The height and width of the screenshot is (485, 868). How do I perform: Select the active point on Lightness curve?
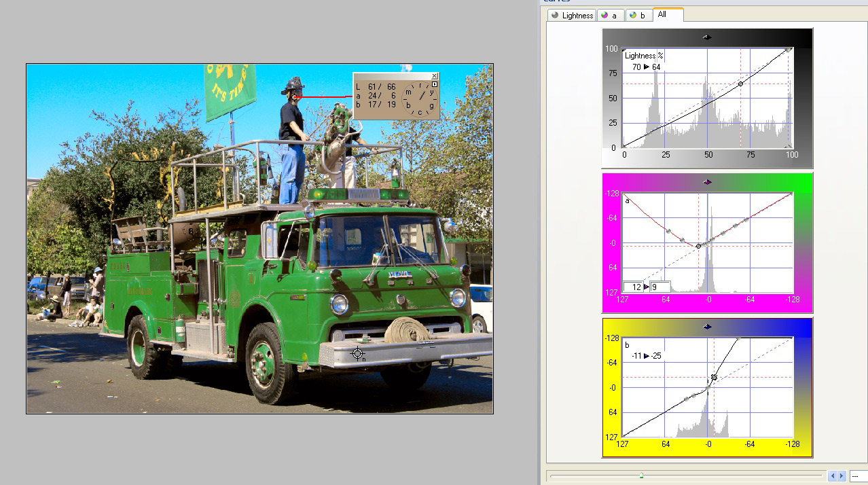coord(740,84)
